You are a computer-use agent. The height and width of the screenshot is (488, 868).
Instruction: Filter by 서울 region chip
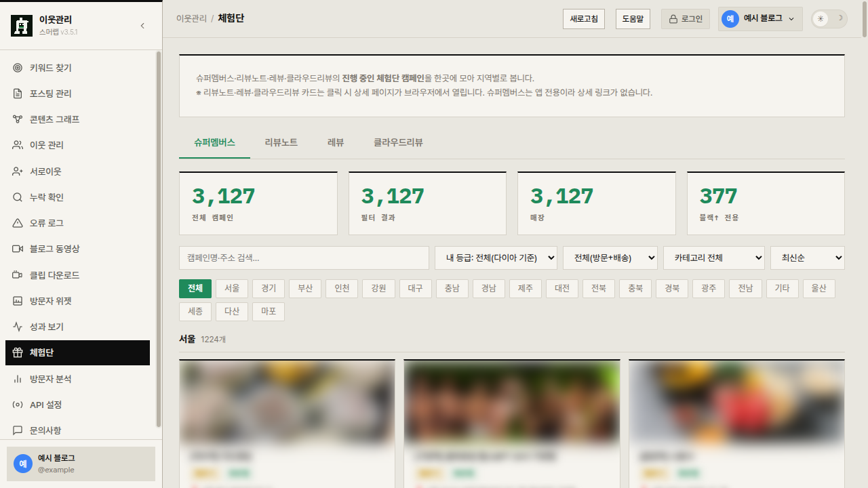tap(232, 289)
